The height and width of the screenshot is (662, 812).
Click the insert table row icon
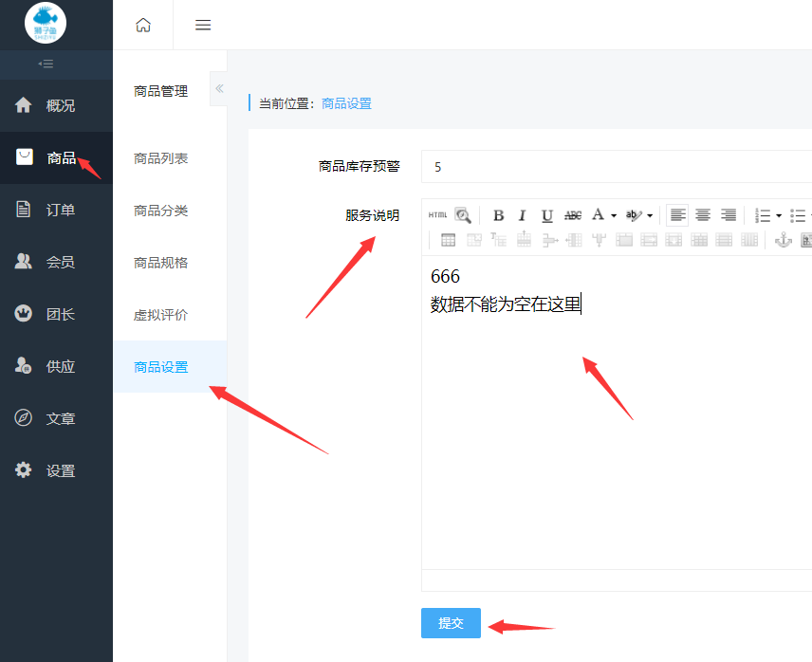(x=524, y=239)
